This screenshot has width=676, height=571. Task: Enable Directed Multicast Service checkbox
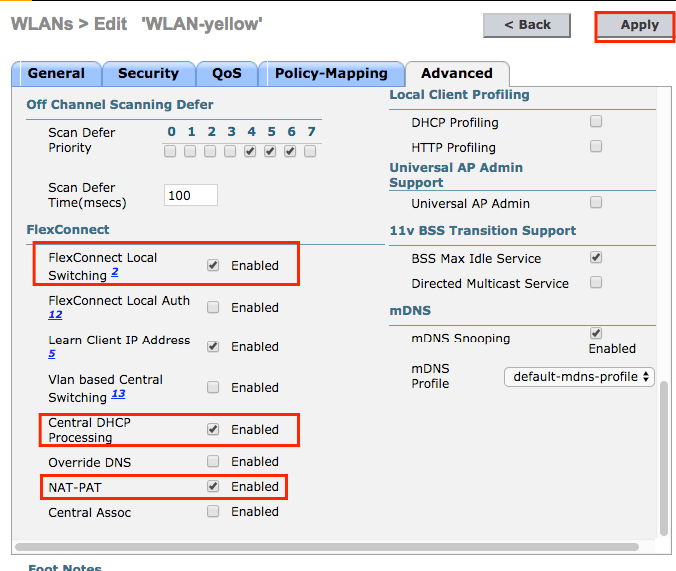point(596,282)
